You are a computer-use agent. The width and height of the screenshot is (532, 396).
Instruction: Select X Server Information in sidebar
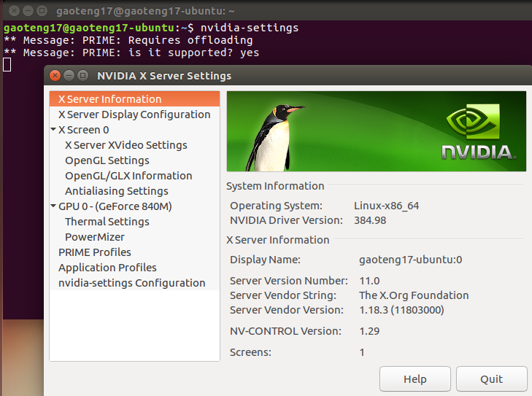pos(109,99)
